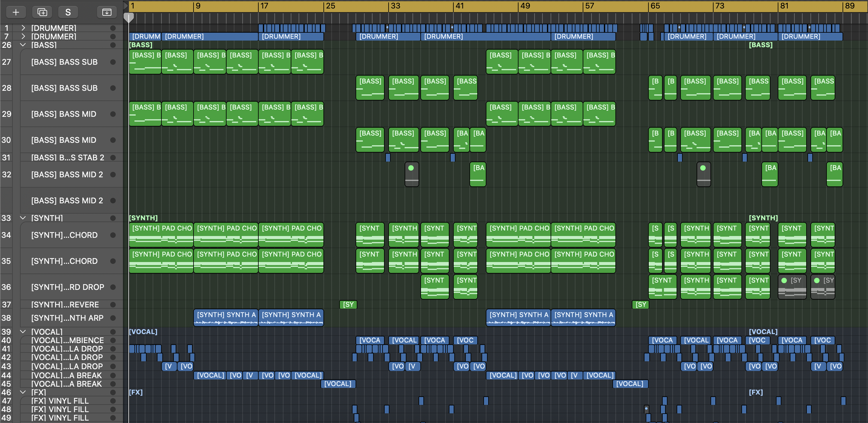
Task: Toggle the track 32 BASS MID 2 dot
Action: (113, 175)
